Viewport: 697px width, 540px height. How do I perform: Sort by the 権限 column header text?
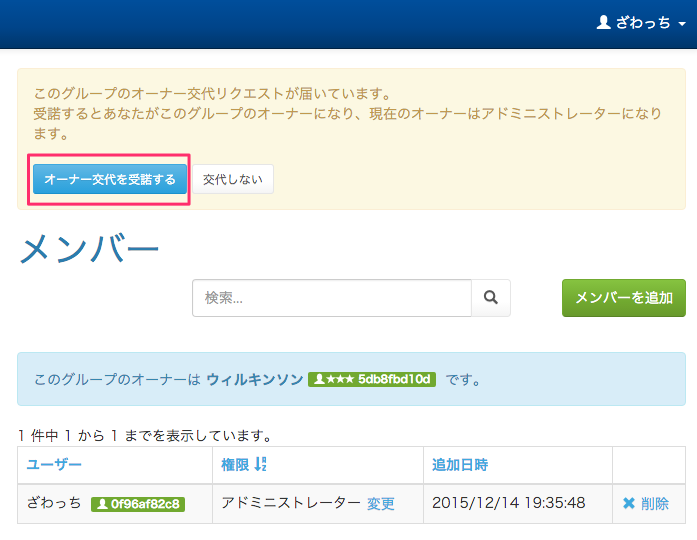click(236, 465)
